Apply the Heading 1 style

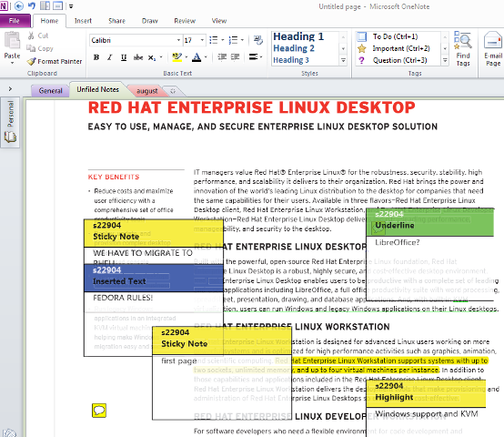point(298,36)
